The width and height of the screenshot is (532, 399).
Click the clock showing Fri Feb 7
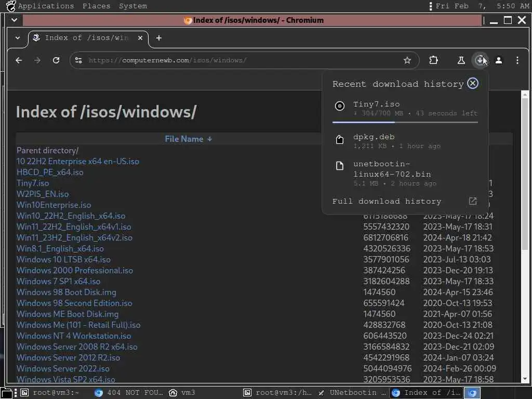click(x=482, y=6)
